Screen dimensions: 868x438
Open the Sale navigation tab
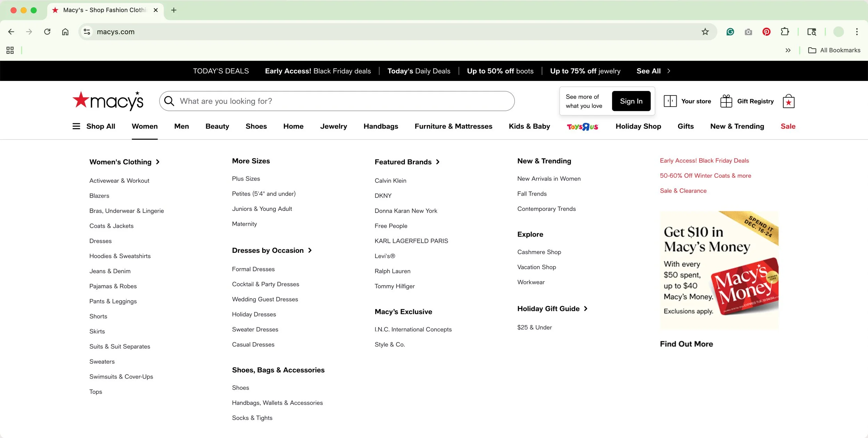(788, 126)
